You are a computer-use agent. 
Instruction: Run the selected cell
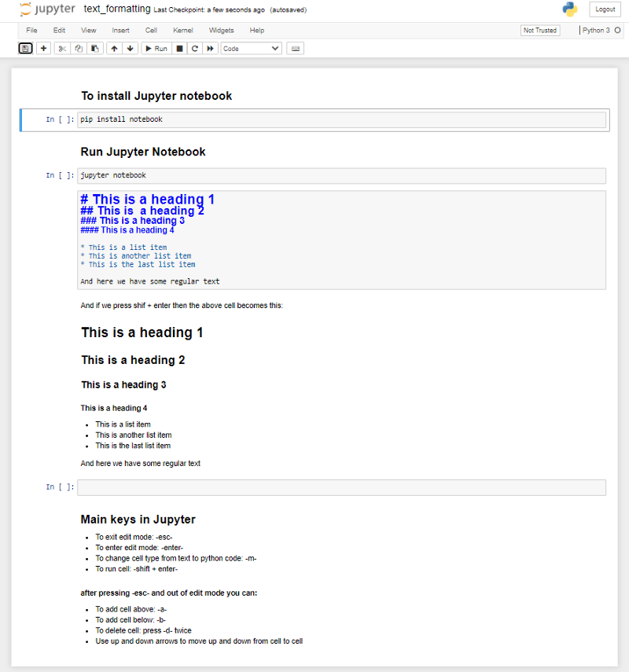click(156, 49)
